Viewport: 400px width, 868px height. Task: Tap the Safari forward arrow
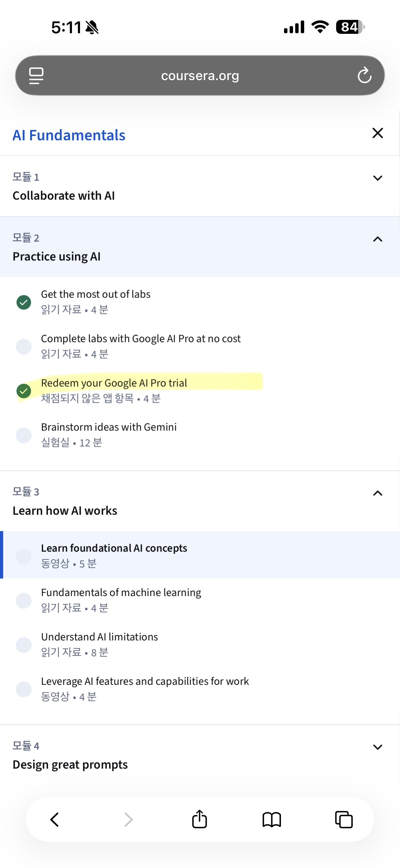tap(128, 820)
